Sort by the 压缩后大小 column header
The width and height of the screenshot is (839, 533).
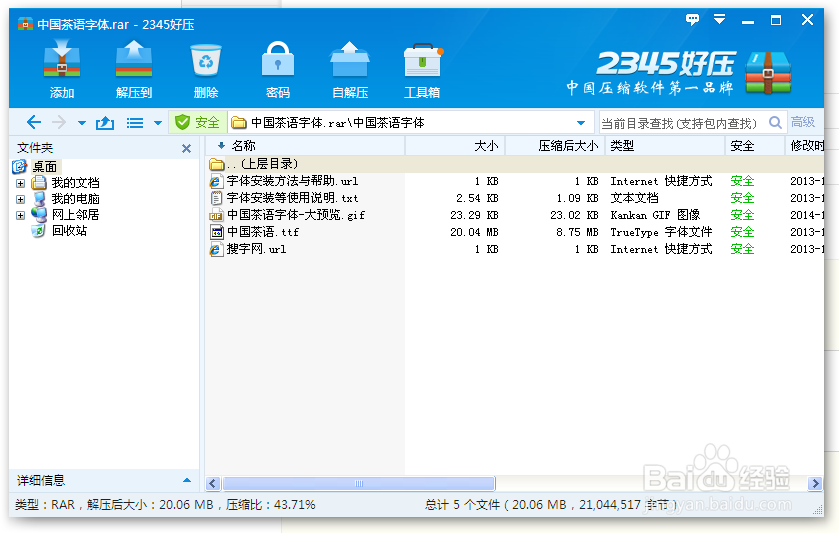[x=555, y=146]
